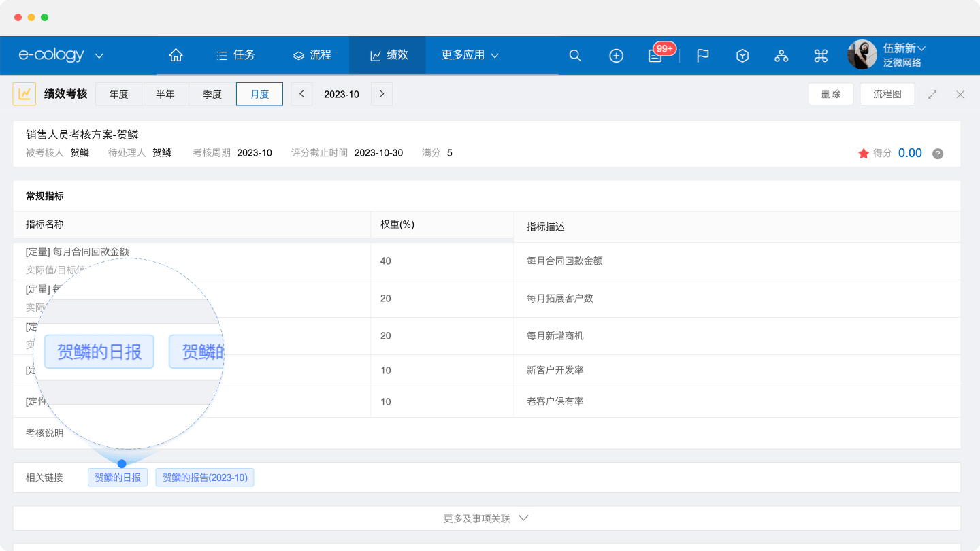Open the command key shortcut icon
Screen dimensions: 980x551
821,56
